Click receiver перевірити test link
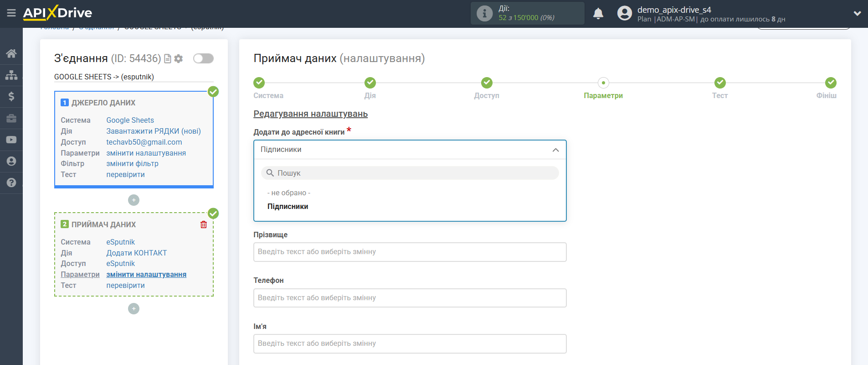This screenshot has height=365, width=868. (x=125, y=285)
